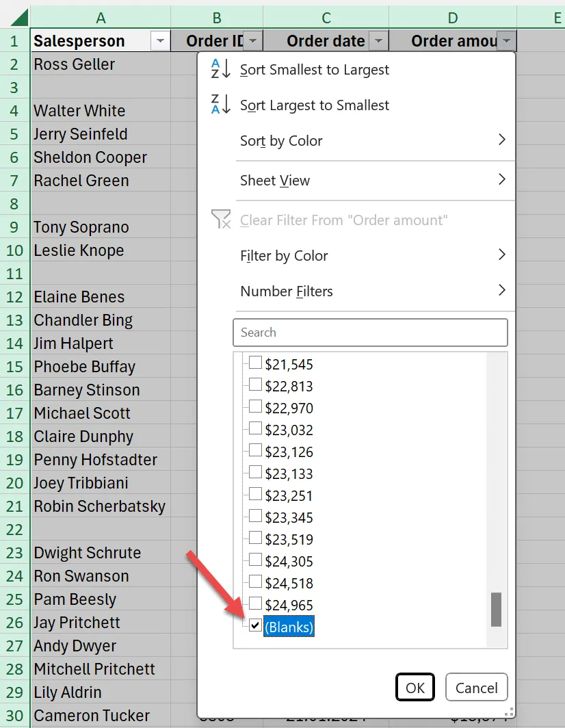Tick the $21,545 filter checkbox
The height and width of the screenshot is (728, 565).
point(255,363)
